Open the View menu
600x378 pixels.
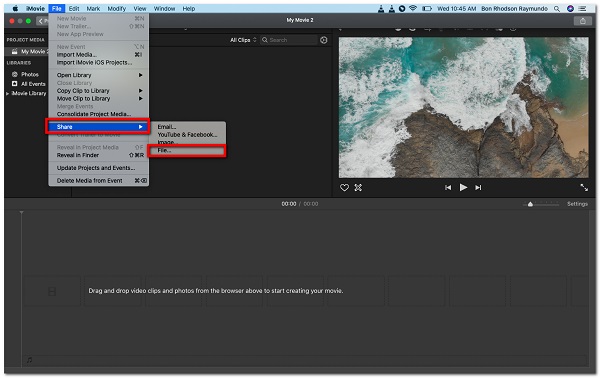click(x=140, y=8)
